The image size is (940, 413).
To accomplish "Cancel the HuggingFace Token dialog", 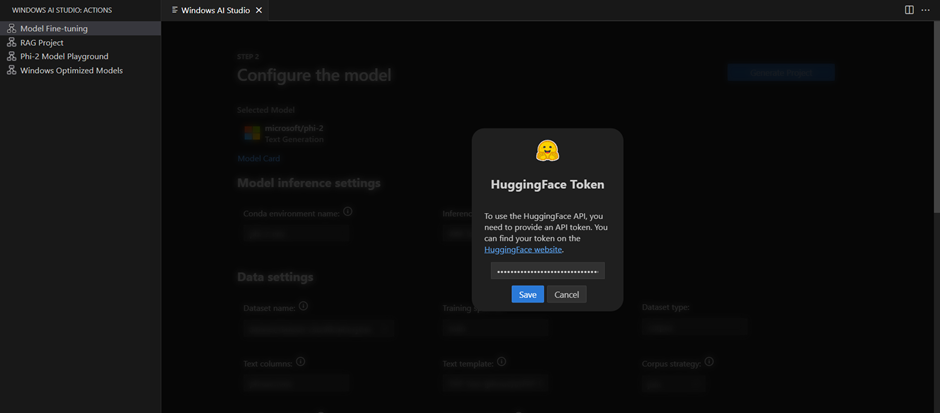I will 567,294.
